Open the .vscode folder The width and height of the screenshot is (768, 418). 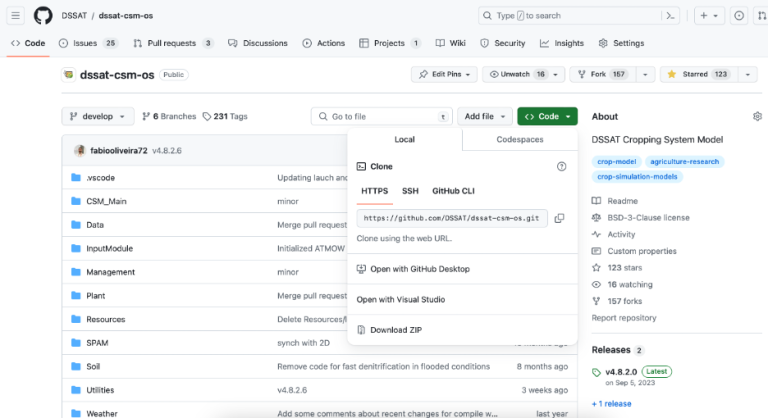pos(99,177)
